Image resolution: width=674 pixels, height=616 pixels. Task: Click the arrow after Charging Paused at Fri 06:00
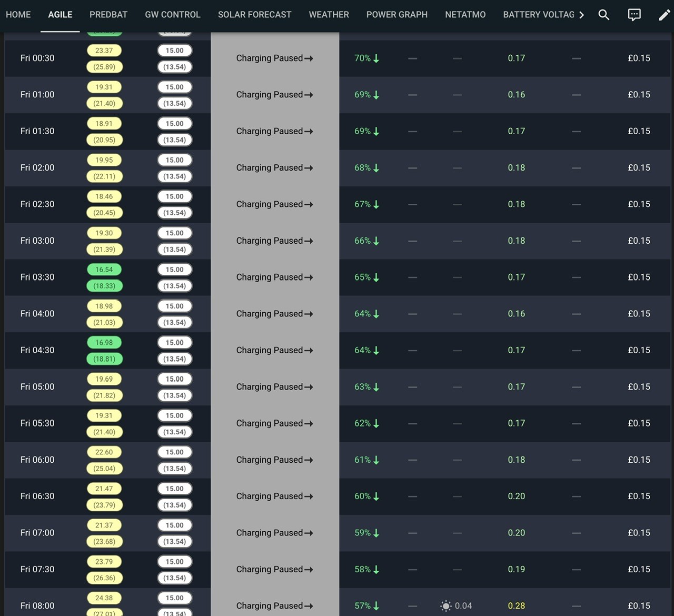point(309,460)
